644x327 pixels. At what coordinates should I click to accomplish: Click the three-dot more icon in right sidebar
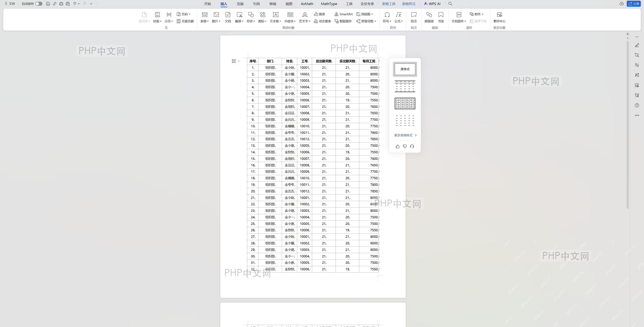point(637,115)
